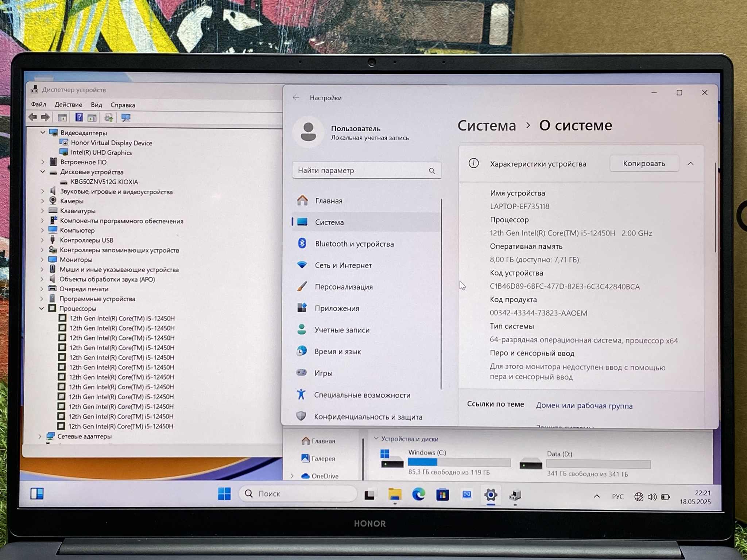Open Microsoft Edge from the taskbar
The width and height of the screenshot is (747, 560).
[418, 495]
